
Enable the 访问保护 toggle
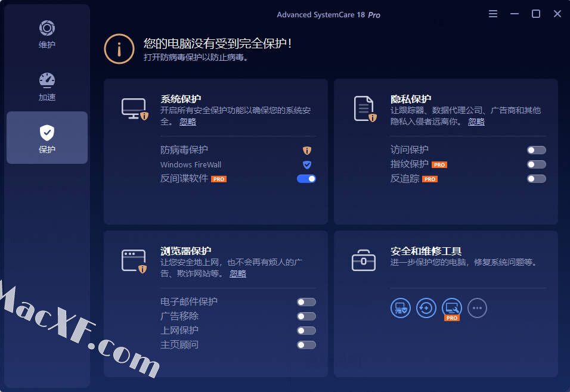coord(537,150)
